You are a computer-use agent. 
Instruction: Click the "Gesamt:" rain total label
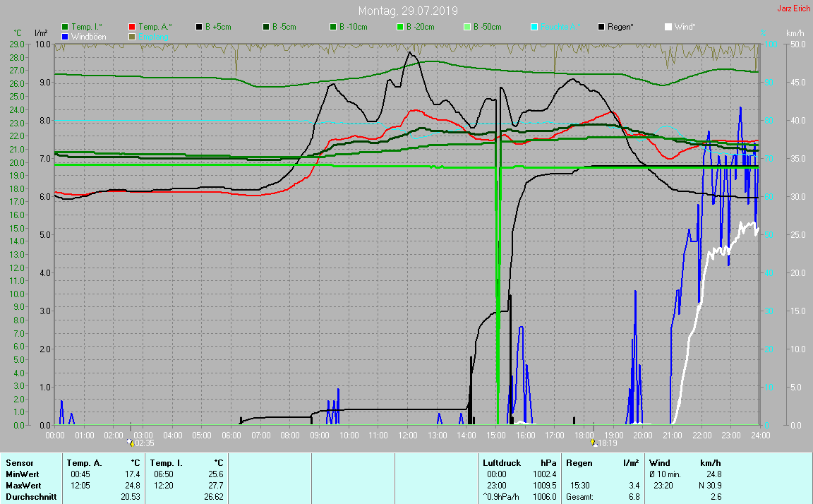click(579, 497)
